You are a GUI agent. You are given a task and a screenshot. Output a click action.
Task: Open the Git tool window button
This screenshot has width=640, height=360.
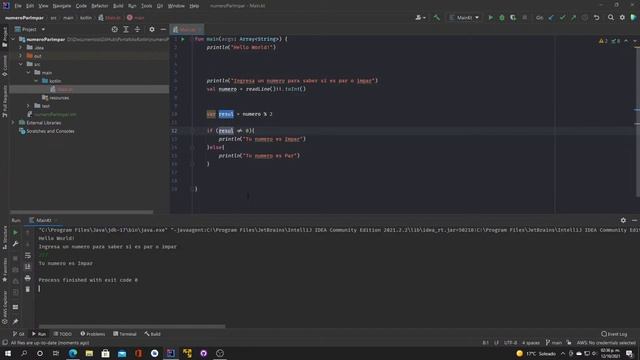[x=19, y=334]
